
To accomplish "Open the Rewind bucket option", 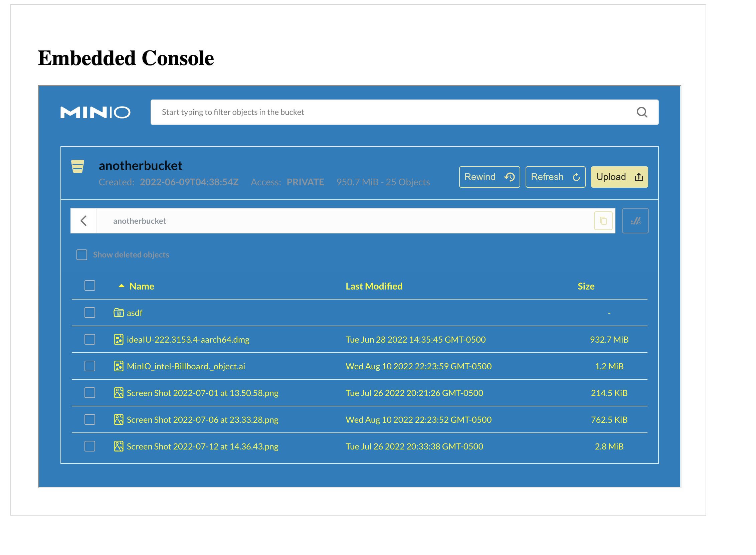I will click(x=489, y=177).
